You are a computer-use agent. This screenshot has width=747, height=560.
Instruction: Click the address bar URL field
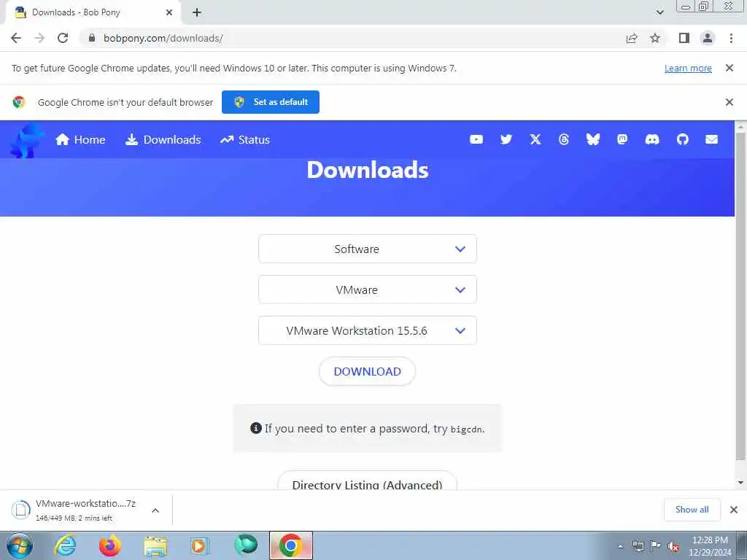pos(352,38)
